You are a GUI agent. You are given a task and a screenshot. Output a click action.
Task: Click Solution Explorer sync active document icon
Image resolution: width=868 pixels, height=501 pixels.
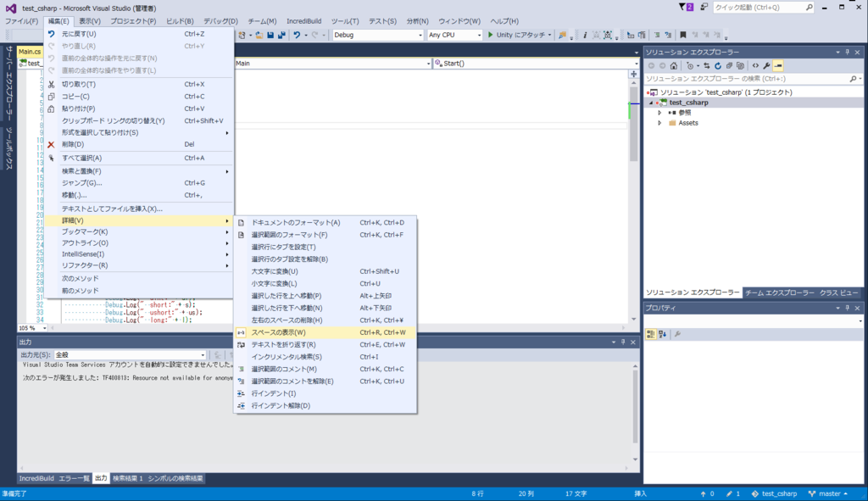707,66
